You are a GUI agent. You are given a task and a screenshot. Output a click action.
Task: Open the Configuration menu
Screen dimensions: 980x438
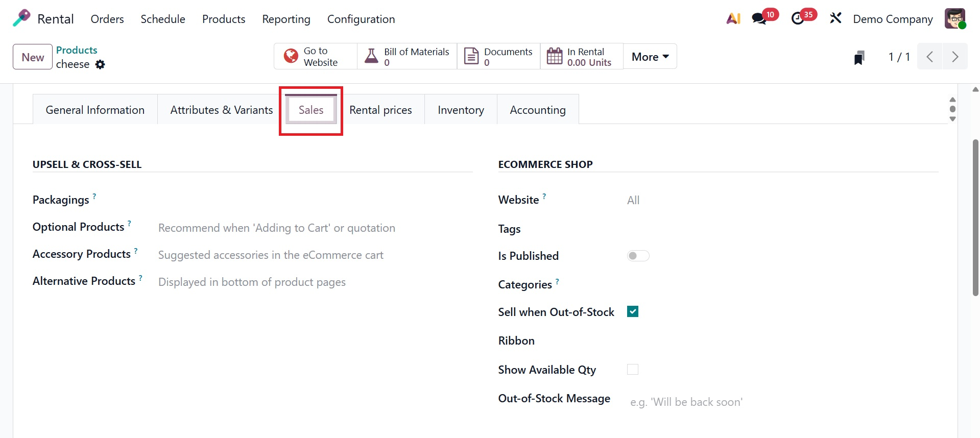click(x=361, y=19)
